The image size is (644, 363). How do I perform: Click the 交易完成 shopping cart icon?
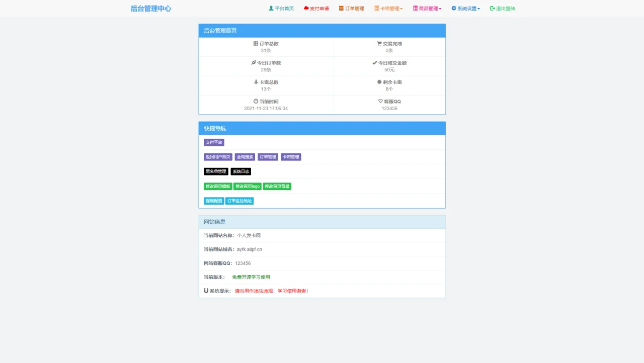pyautogui.click(x=378, y=43)
